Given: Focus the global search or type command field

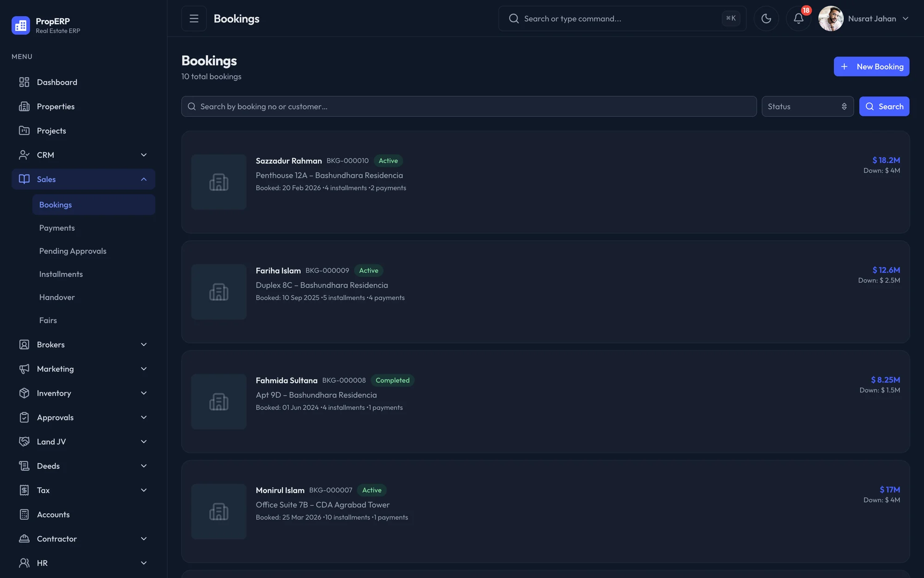Looking at the screenshot, I should click(x=622, y=18).
